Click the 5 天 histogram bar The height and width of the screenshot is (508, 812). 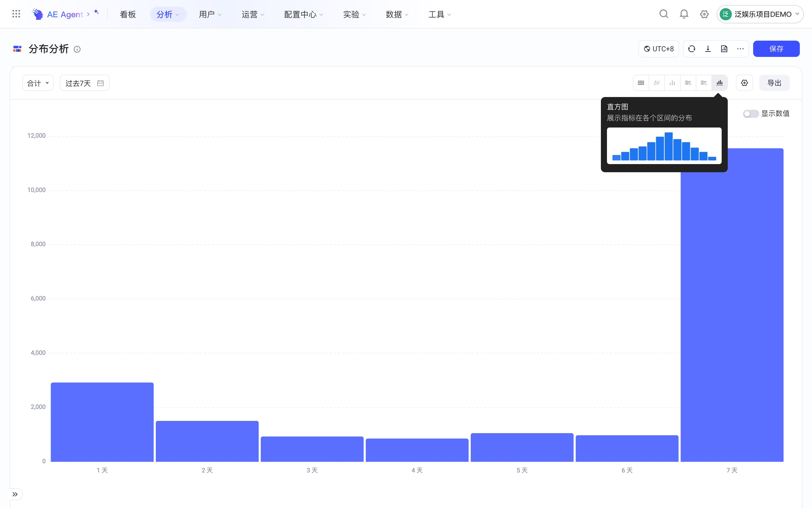click(x=522, y=447)
